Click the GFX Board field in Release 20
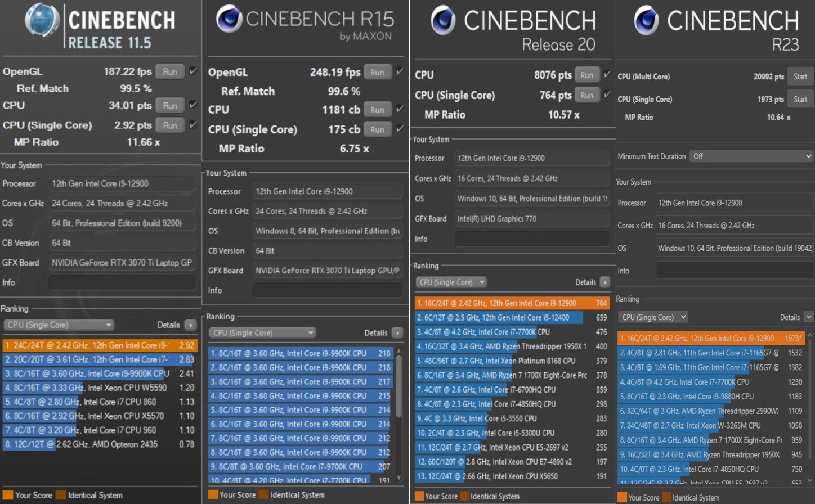This screenshot has height=504, width=815. click(532, 219)
